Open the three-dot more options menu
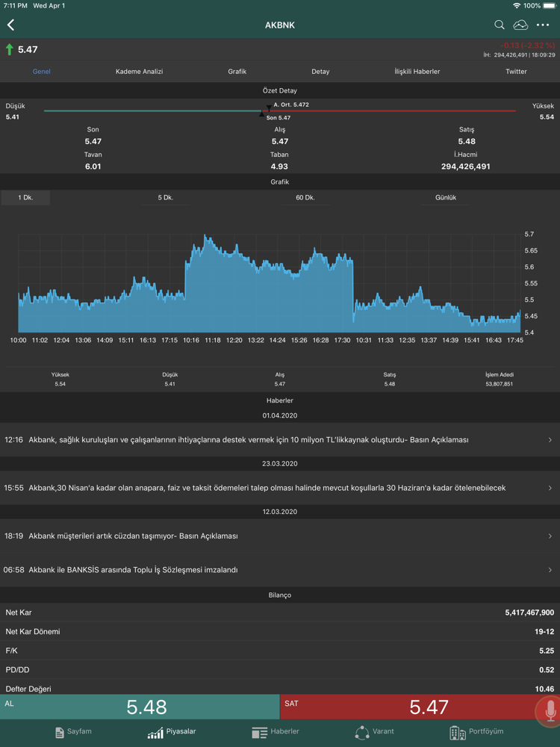Screen dimensions: 560x747 (x=543, y=25)
